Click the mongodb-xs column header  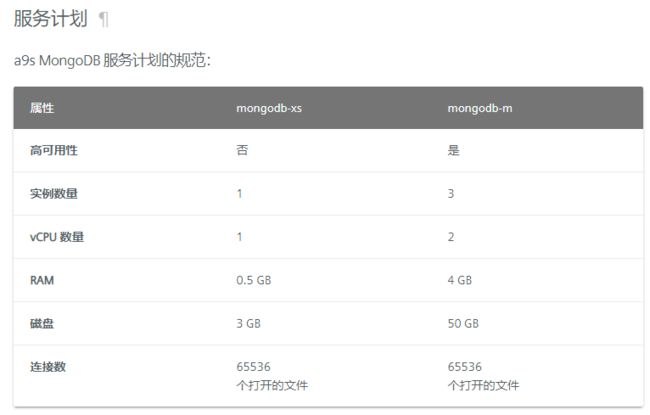click(x=269, y=108)
